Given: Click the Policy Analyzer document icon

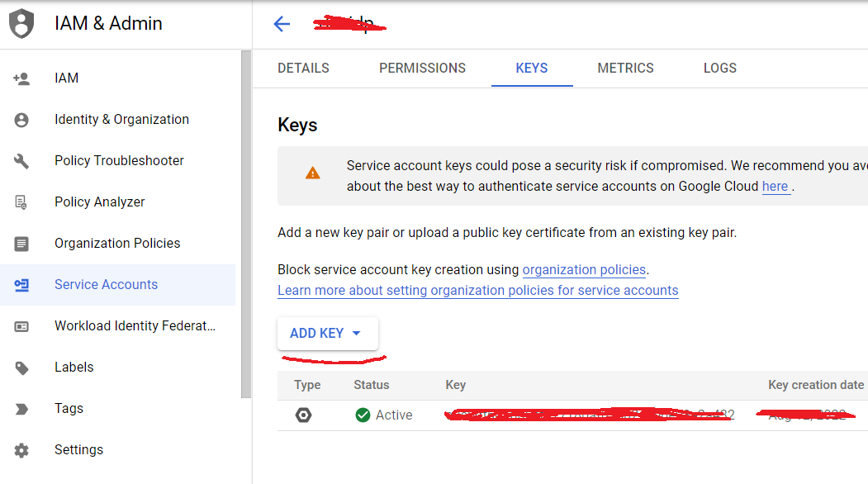Looking at the screenshot, I should pyautogui.click(x=21, y=202).
